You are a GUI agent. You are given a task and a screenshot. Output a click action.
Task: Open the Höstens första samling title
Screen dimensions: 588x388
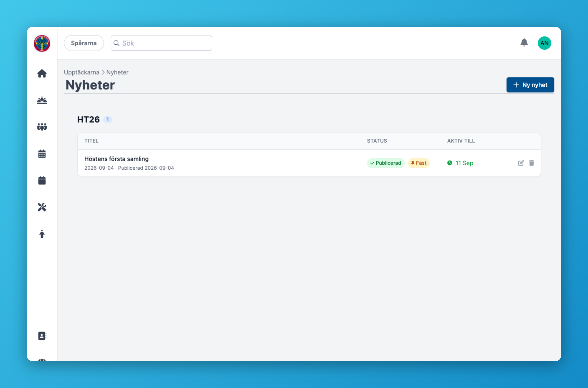pyautogui.click(x=117, y=159)
